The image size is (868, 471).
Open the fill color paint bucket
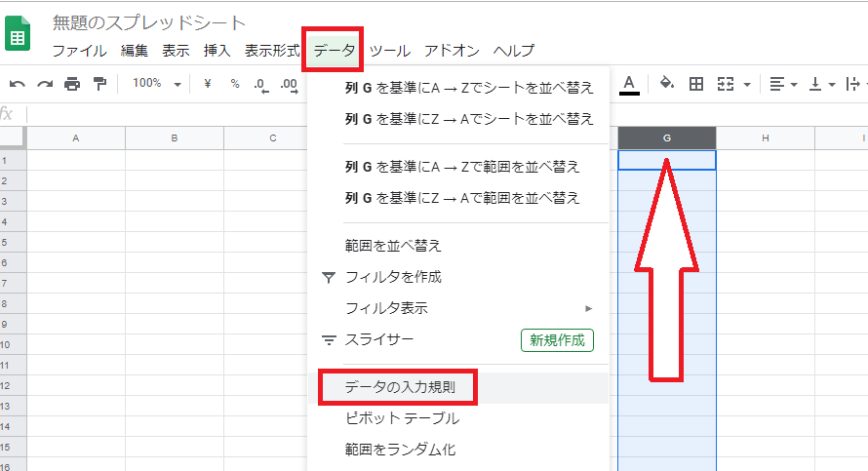[666, 84]
